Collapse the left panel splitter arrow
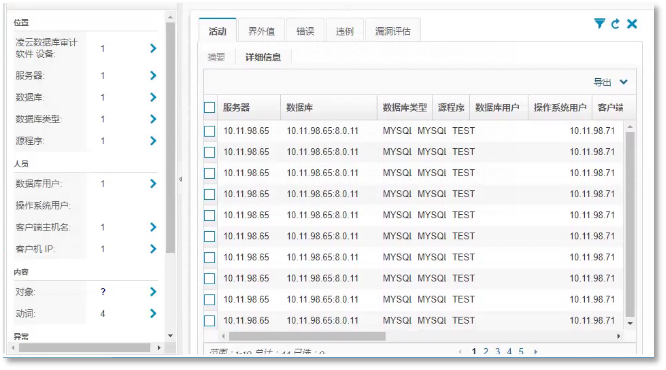 (181, 179)
